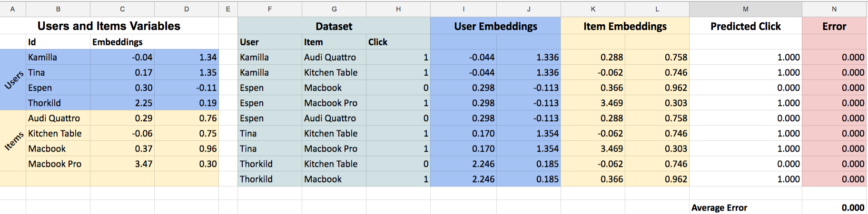Click the Average Error label cell
This screenshot has width=868, height=214.
click(745, 207)
